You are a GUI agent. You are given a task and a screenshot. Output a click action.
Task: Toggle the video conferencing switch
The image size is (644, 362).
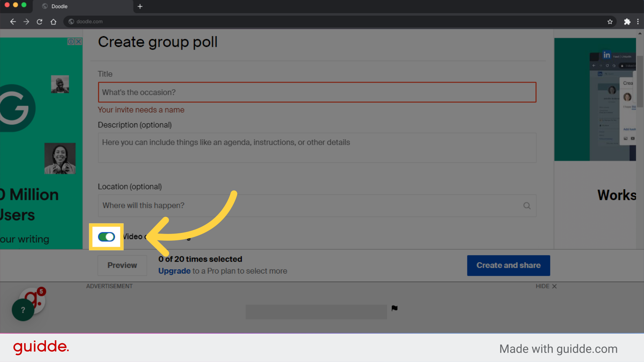106,237
